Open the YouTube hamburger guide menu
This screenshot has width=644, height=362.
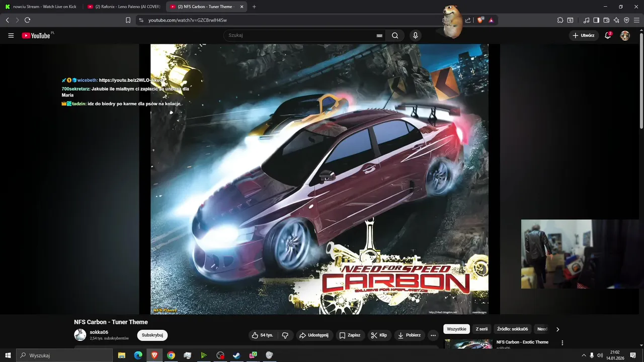[x=11, y=36]
